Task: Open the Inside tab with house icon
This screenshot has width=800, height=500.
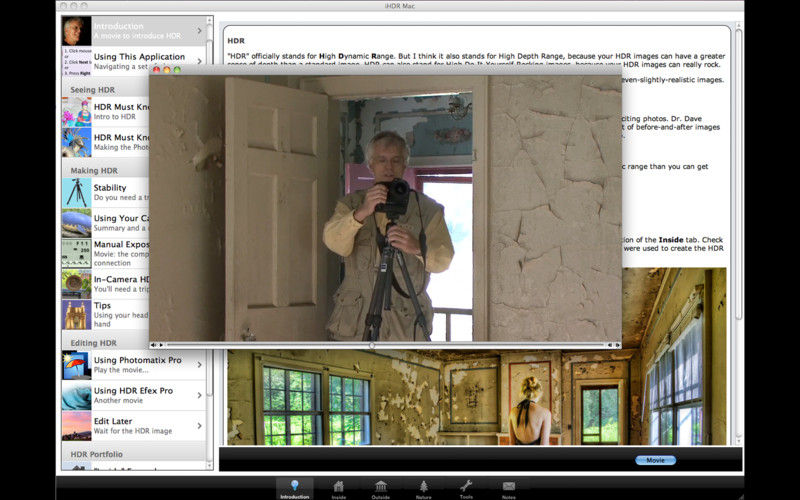Action: [x=338, y=489]
